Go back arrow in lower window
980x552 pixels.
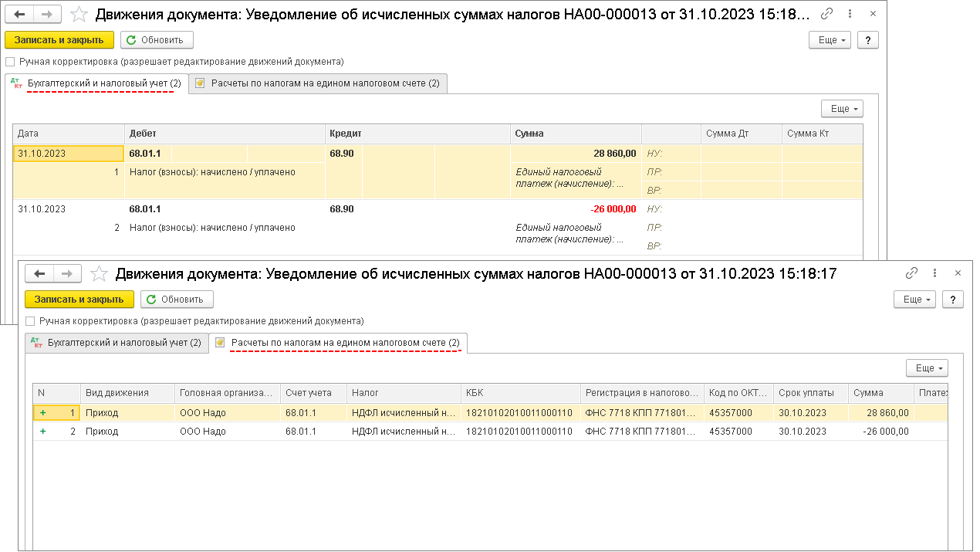coord(39,273)
